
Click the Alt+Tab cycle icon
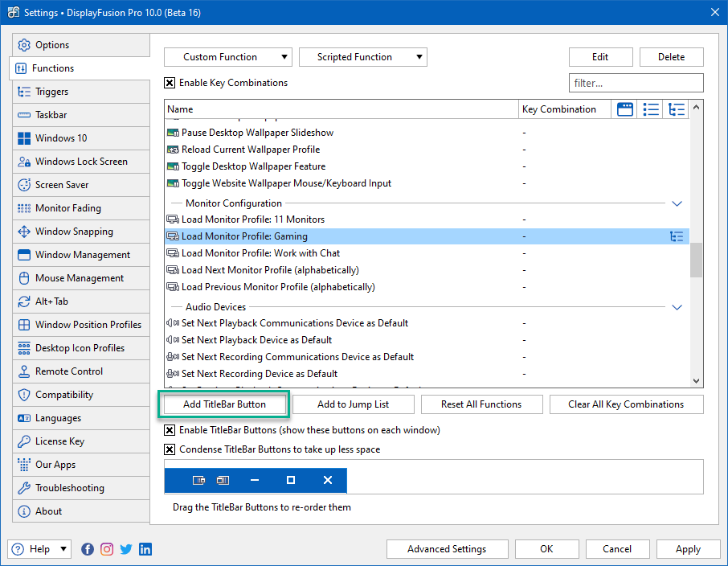point(24,301)
